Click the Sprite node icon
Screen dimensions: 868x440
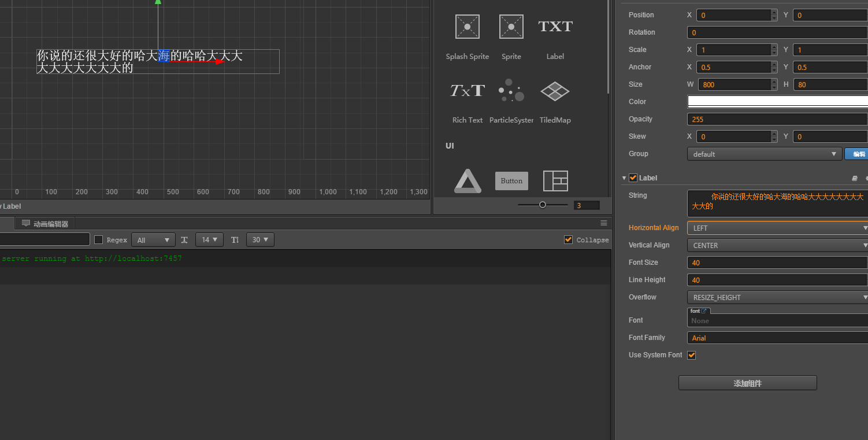click(x=511, y=27)
